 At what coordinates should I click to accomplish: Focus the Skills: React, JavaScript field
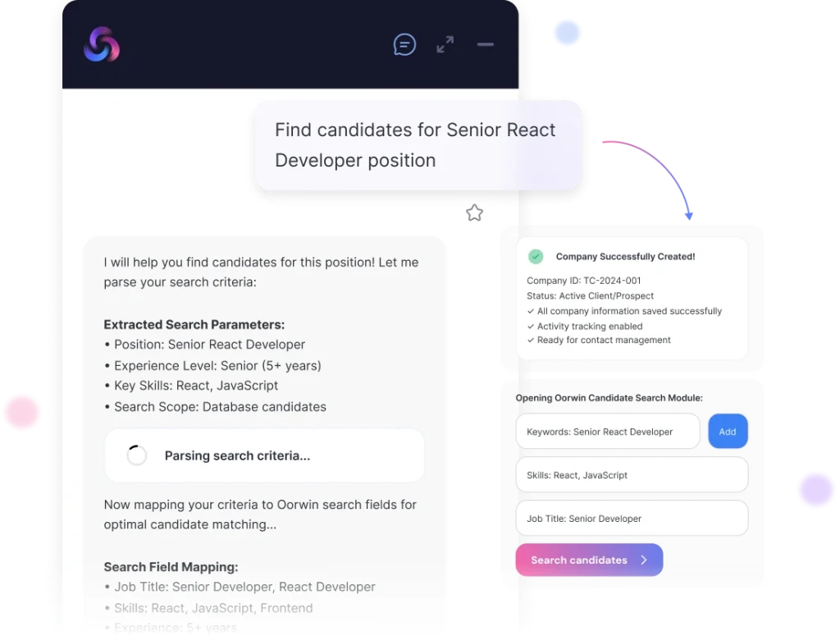pos(632,475)
